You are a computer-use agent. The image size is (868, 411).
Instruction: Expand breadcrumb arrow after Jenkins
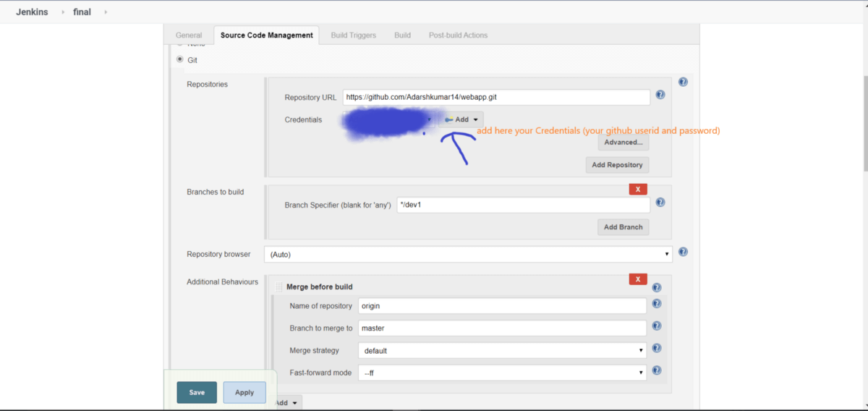(x=62, y=12)
